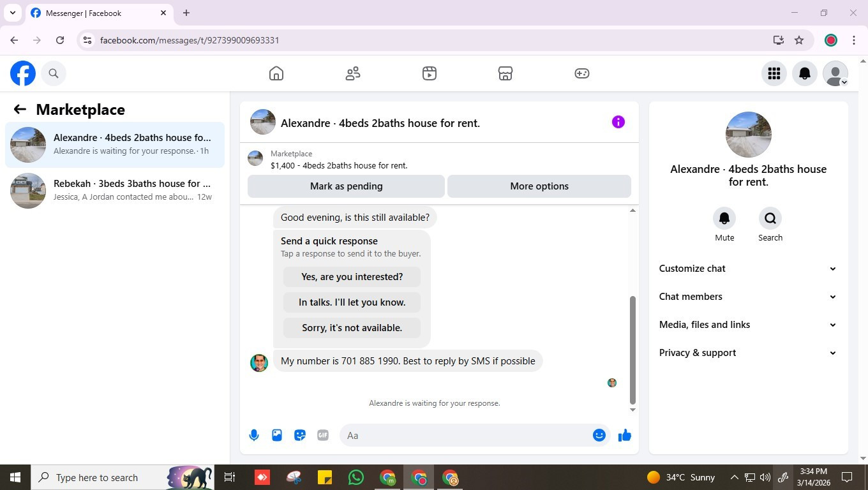Click the Aa message input field

pyautogui.click(x=467, y=435)
